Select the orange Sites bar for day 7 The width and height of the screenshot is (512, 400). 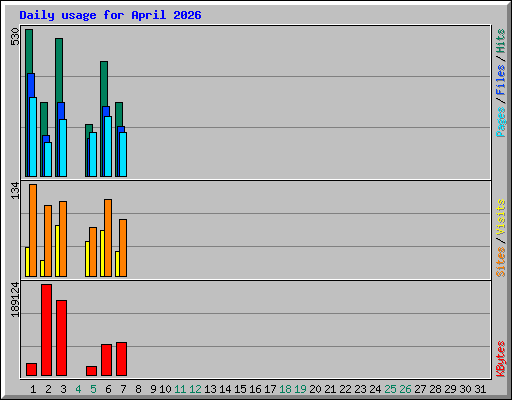click(x=123, y=248)
